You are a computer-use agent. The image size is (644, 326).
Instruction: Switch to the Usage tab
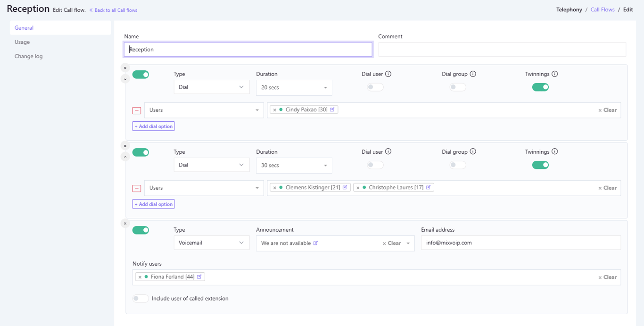[22, 42]
